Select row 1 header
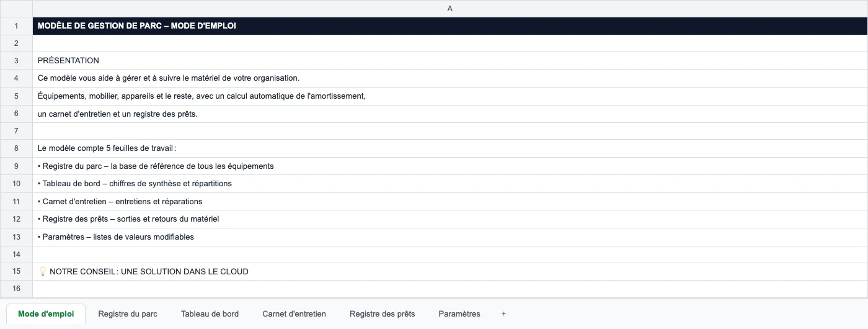Image resolution: width=868 pixels, height=329 pixels. pos(16,26)
